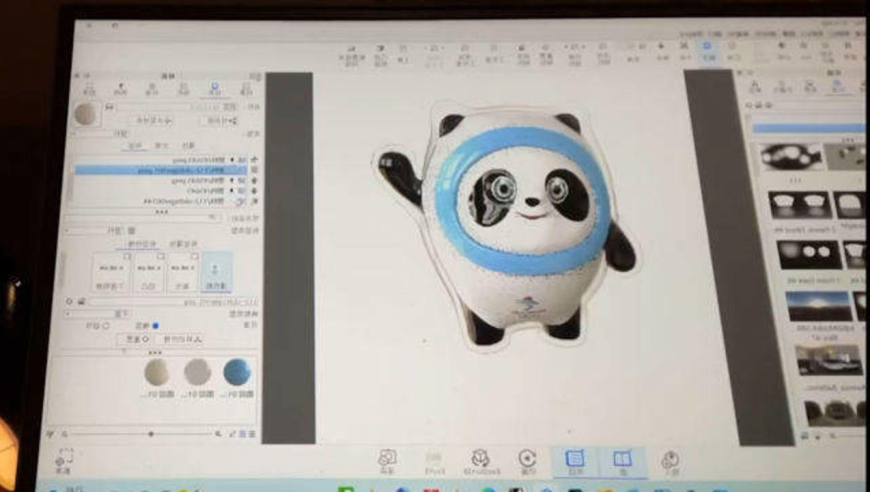The image size is (870, 492).
Task: Select the highlighted blue label row
Action: click(x=160, y=170)
